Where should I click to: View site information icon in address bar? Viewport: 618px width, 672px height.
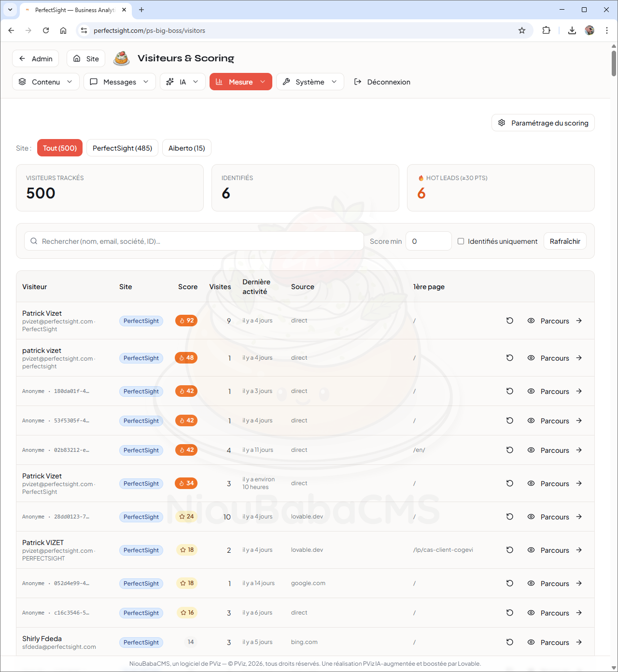click(84, 30)
